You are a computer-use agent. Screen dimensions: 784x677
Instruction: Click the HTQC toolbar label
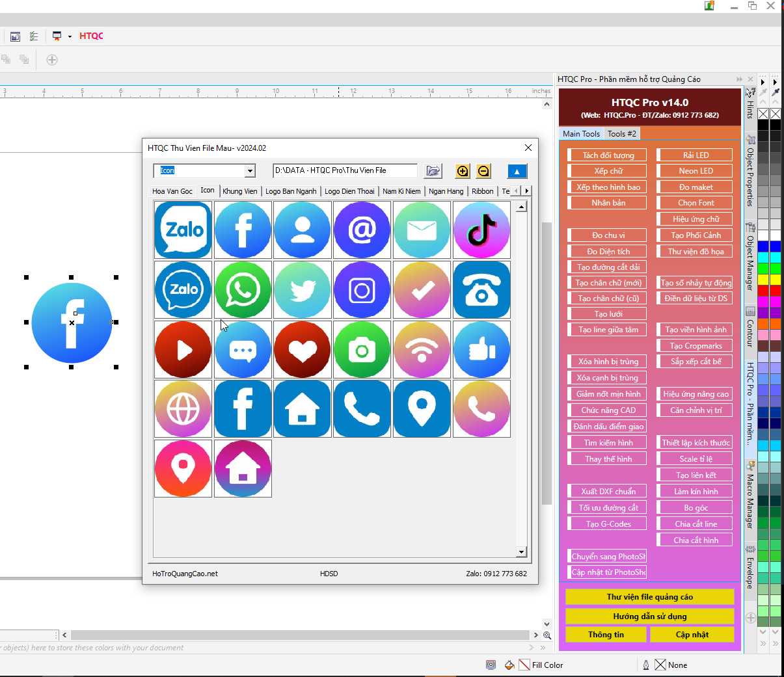coord(91,36)
